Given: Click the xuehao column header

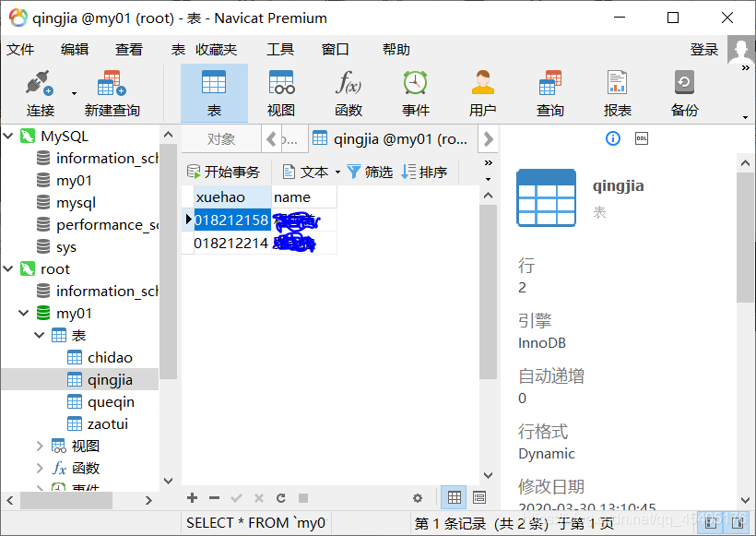Looking at the screenshot, I should click(233, 197).
